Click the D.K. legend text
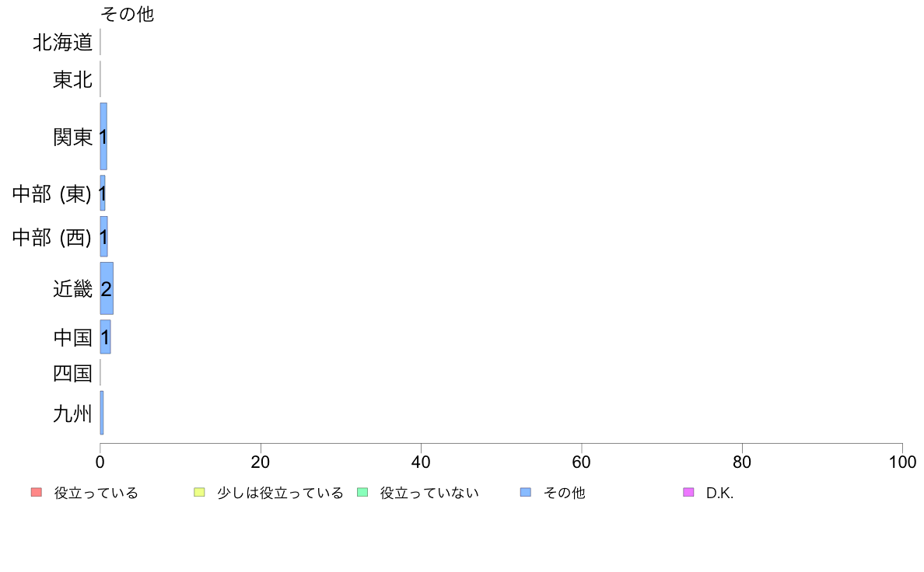 (720, 493)
